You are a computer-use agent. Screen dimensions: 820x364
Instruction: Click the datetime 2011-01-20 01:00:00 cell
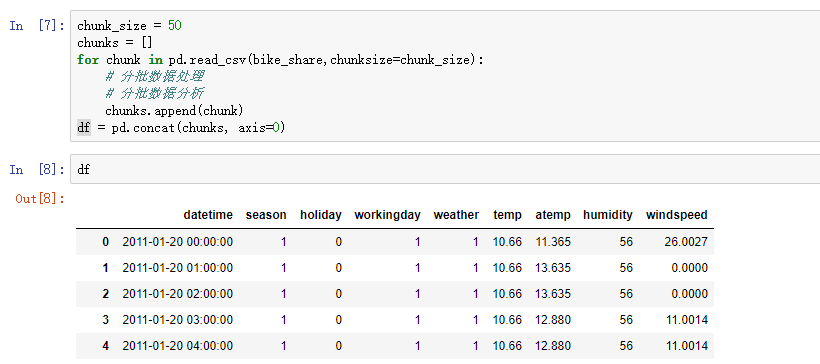pyautogui.click(x=178, y=268)
